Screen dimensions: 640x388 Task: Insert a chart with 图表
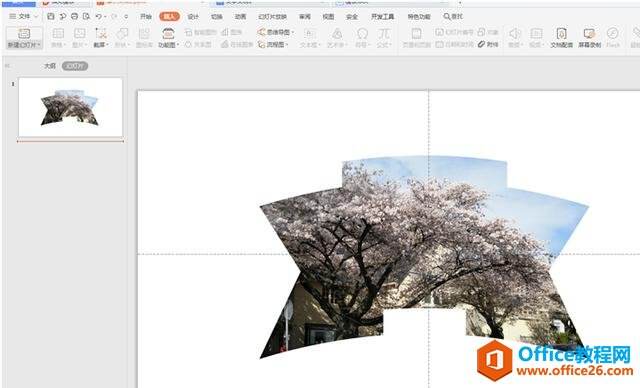click(x=232, y=32)
